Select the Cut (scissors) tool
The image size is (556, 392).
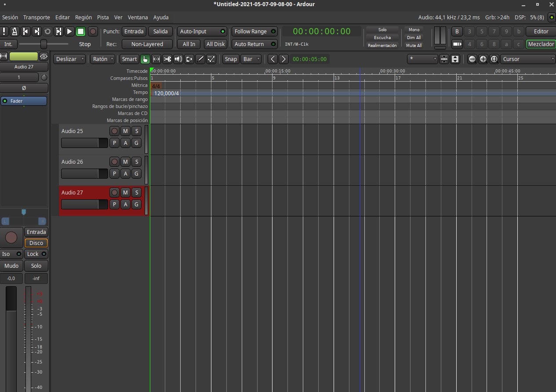pyautogui.click(x=167, y=59)
